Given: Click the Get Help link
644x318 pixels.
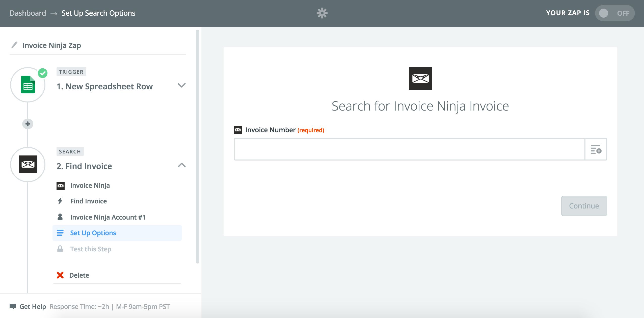Looking at the screenshot, I should (33, 307).
